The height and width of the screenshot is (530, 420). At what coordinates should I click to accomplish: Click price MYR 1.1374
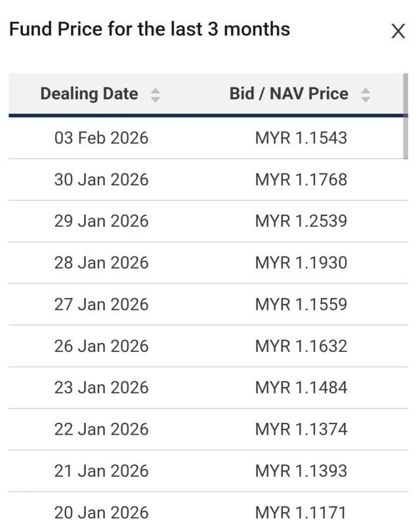click(x=301, y=430)
